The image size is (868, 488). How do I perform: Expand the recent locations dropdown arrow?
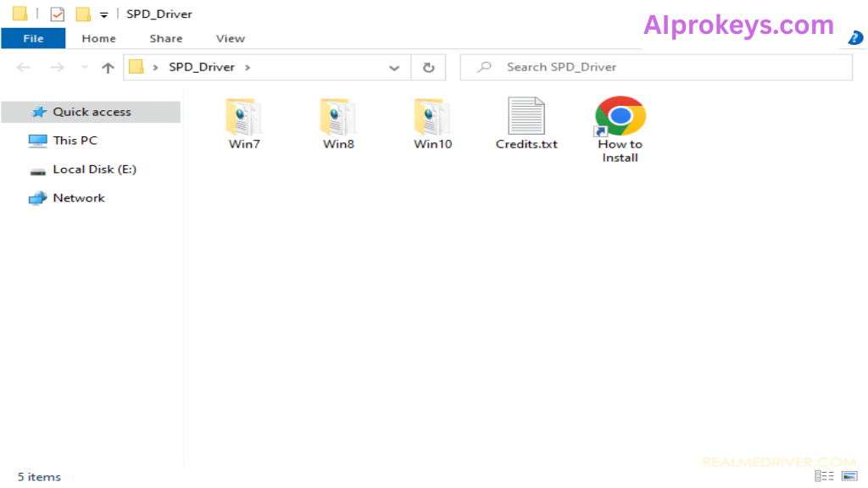tap(84, 67)
